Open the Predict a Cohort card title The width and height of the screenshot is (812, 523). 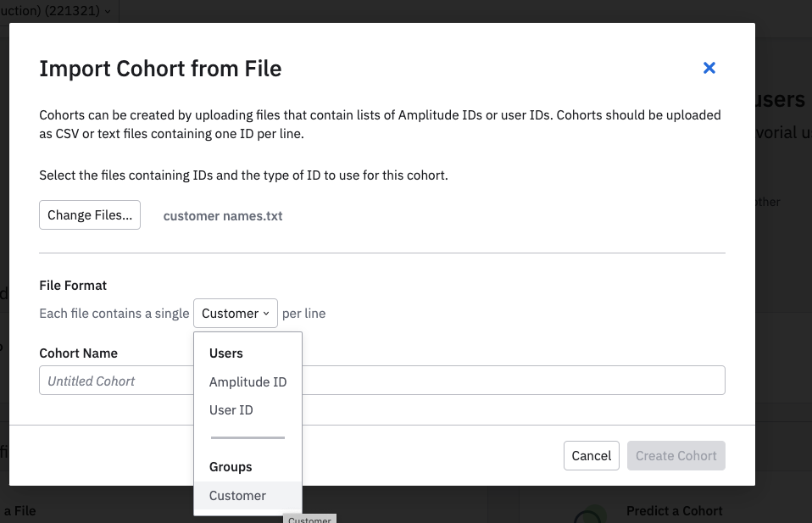(x=674, y=511)
